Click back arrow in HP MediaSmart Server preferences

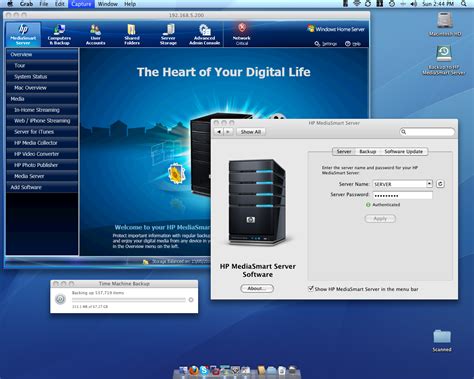point(219,132)
